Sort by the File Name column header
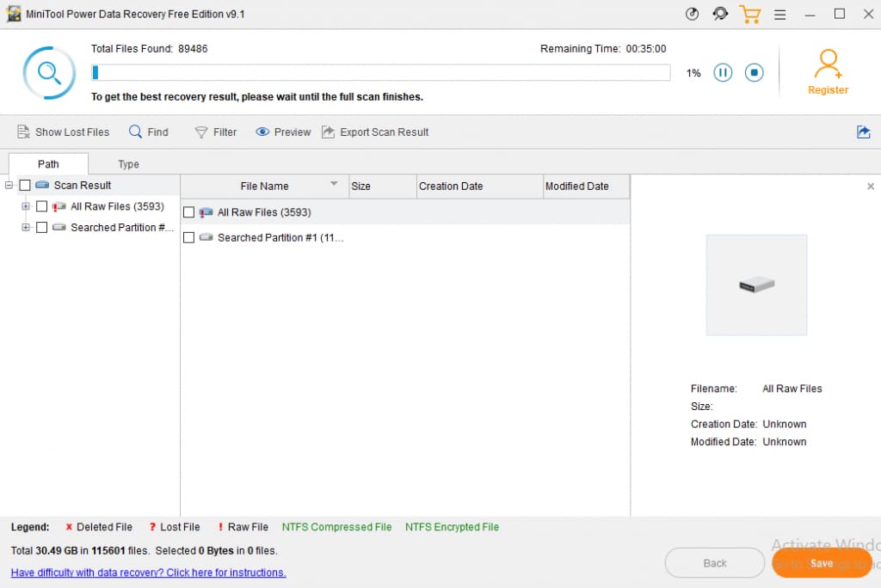 (x=265, y=186)
